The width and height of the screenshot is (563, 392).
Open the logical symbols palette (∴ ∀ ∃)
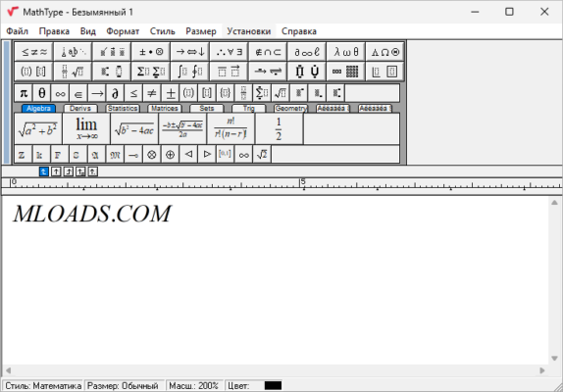pyautogui.click(x=230, y=52)
